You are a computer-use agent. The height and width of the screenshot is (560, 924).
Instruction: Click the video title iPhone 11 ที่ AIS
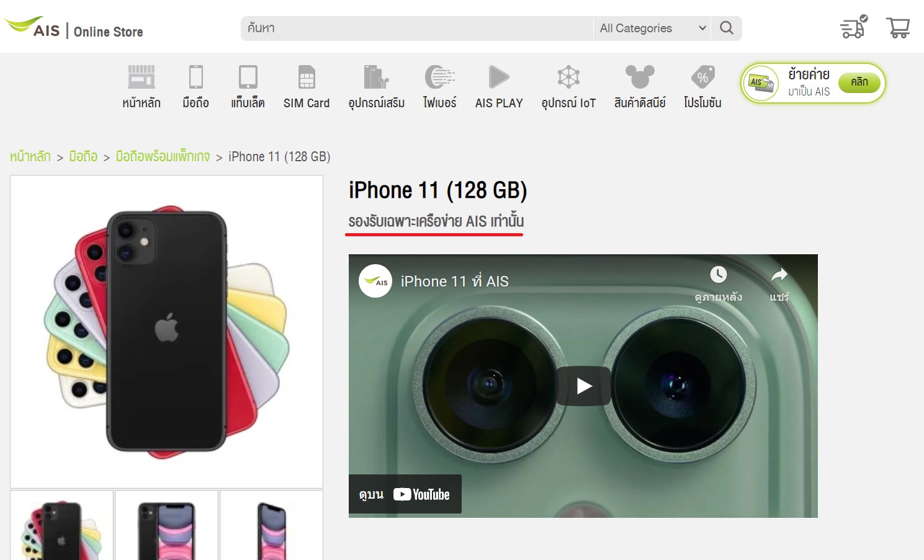click(455, 282)
